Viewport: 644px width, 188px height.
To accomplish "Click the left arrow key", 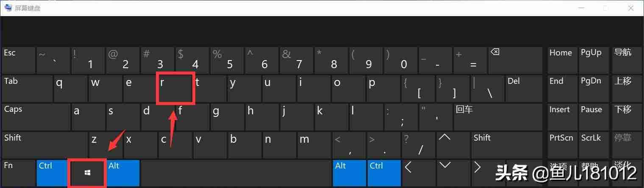I will [x=419, y=173].
